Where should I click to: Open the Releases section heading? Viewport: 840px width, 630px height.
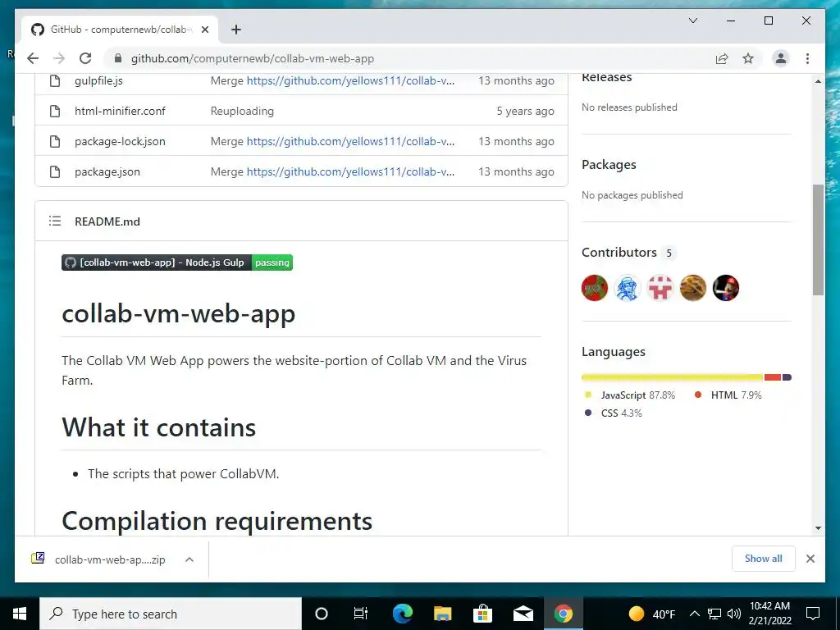click(606, 77)
